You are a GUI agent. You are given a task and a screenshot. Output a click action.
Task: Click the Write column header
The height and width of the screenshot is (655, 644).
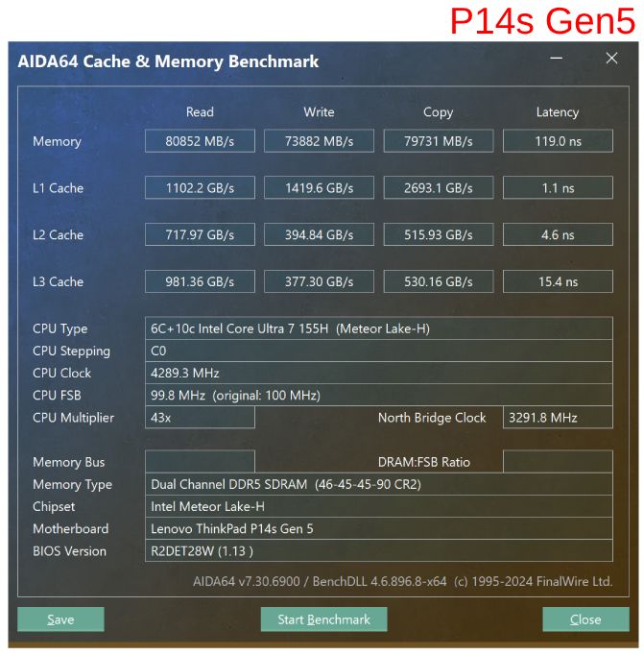click(319, 112)
